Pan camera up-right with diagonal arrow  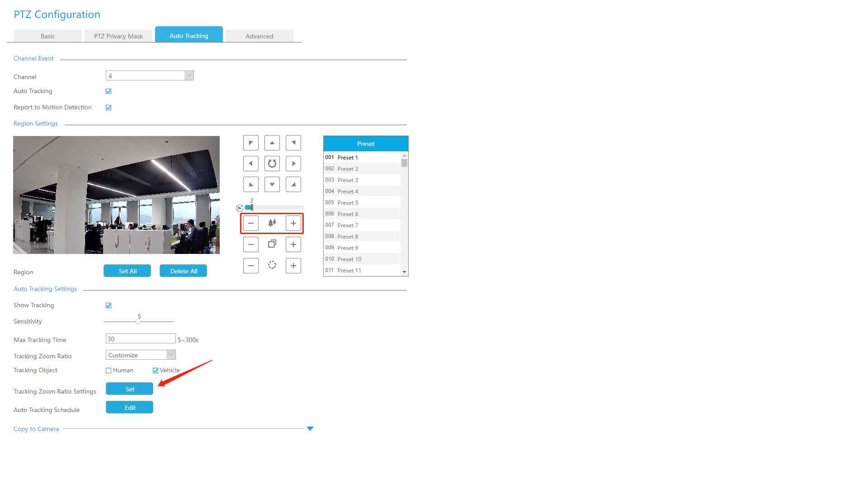coord(293,143)
